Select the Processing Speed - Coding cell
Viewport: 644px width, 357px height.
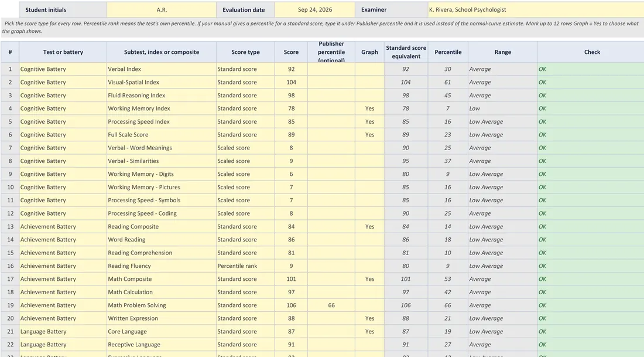click(x=162, y=213)
